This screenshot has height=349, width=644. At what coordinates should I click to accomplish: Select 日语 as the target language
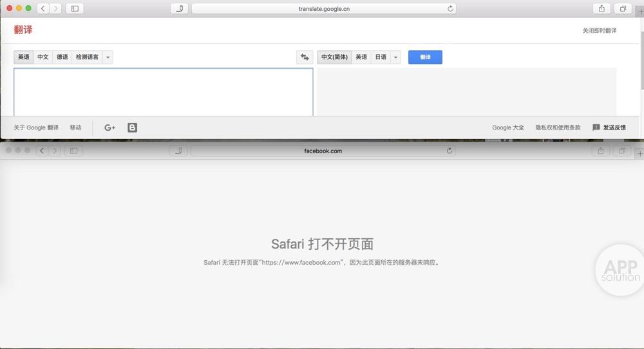[381, 57]
